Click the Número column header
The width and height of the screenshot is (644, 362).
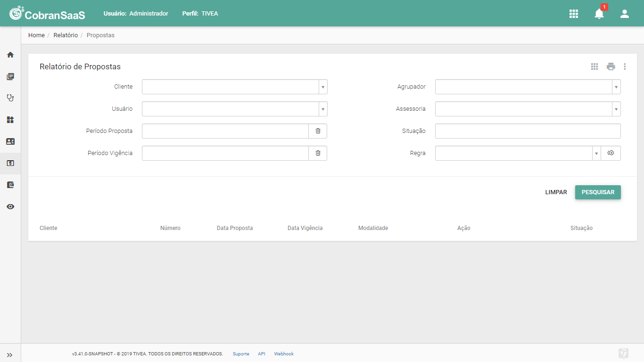pyautogui.click(x=170, y=228)
